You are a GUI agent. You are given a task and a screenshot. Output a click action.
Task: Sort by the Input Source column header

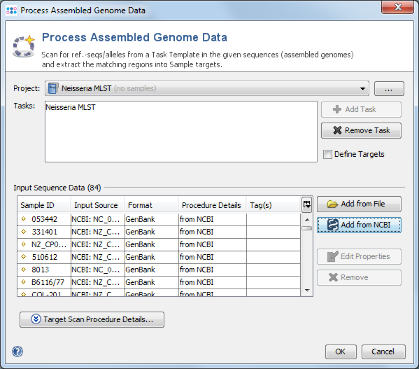[x=97, y=205]
